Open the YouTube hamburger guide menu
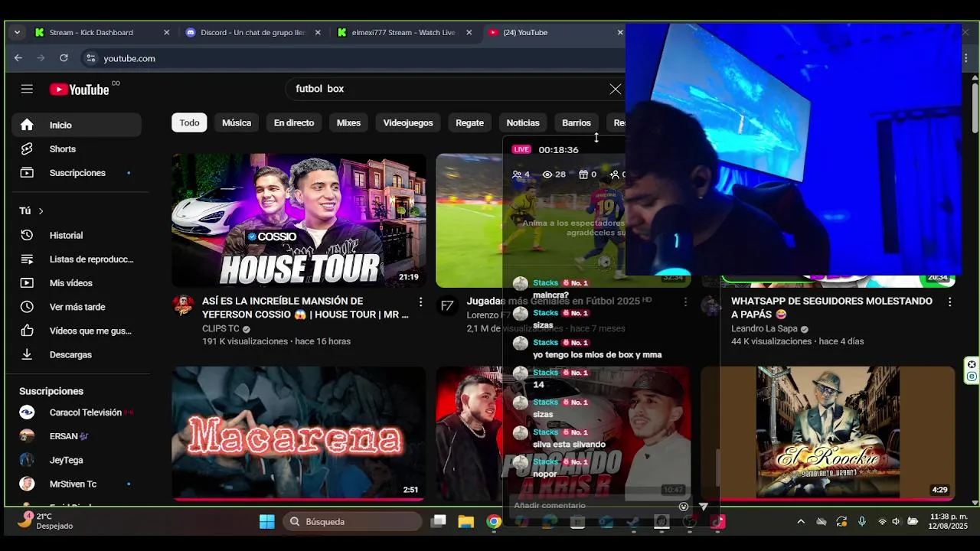The height and width of the screenshot is (551, 980). pos(27,89)
